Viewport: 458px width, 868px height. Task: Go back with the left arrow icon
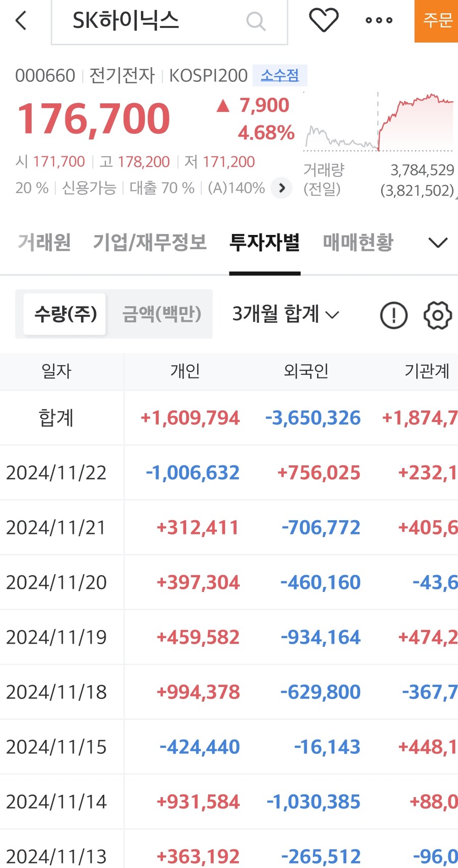point(21,21)
